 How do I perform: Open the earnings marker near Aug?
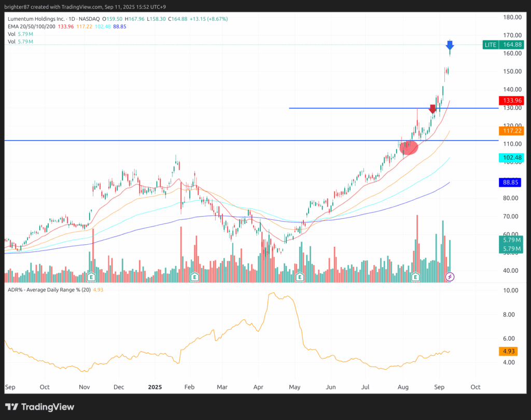[x=415, y=277]
